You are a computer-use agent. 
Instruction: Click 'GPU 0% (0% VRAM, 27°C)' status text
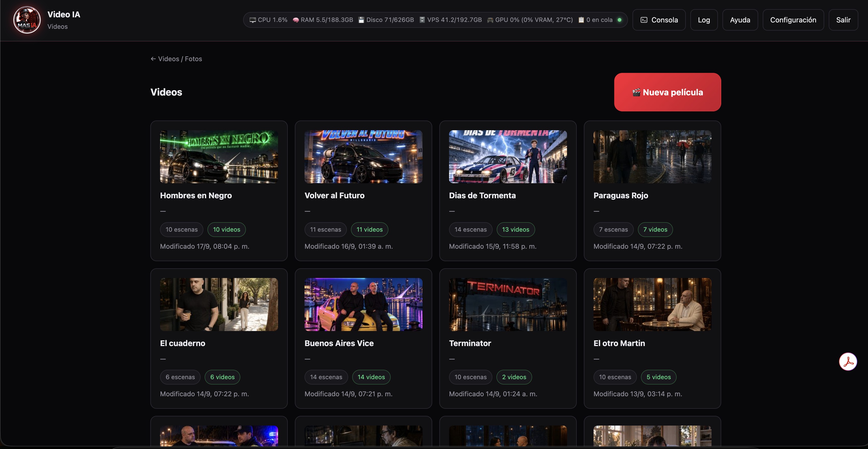(x=534, y=20)
